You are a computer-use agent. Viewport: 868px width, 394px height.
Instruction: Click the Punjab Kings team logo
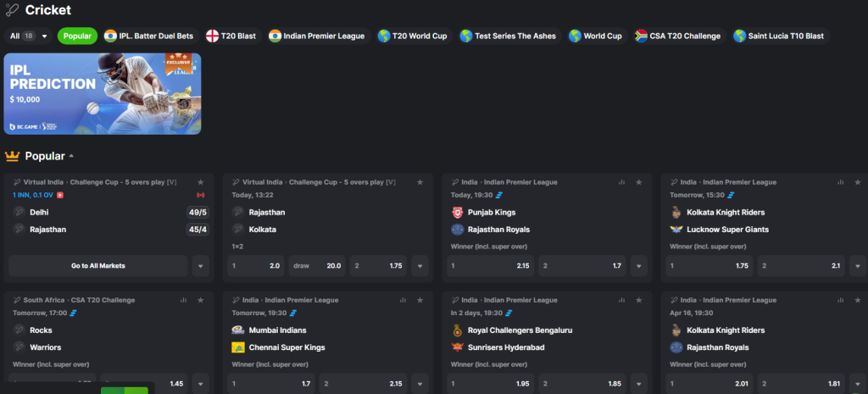pyautogui.click(x=457, y=212)
